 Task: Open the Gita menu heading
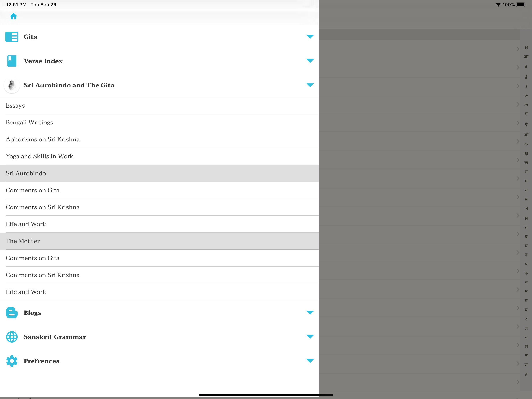[x=31, y=37]
